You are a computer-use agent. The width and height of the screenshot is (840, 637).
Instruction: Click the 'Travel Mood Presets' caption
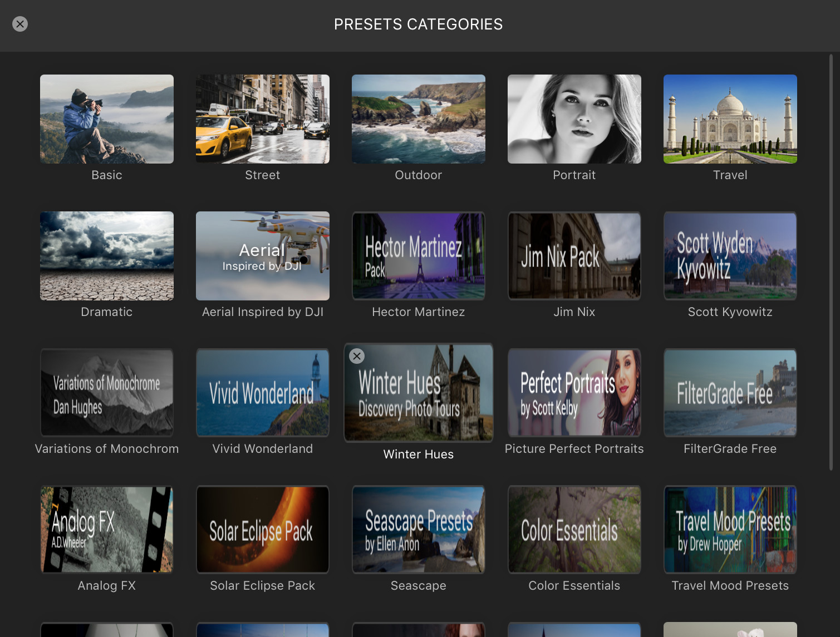tap(730, 586)
